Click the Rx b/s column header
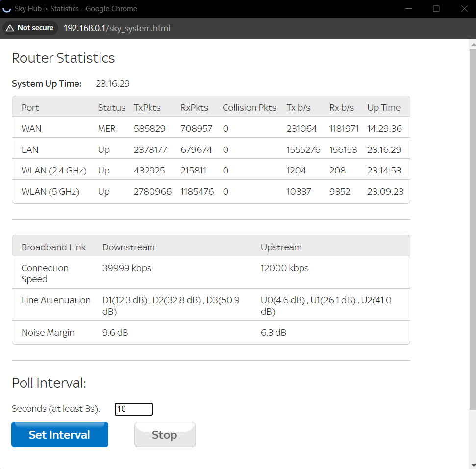Image resolution: width=476 pixels, height=469 pixels. [342, 108]
